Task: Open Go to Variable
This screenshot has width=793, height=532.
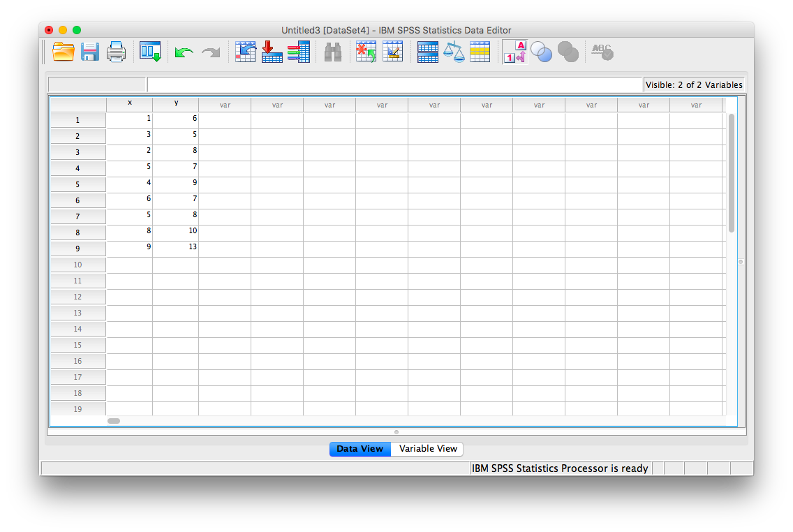Action: click(x=272, y=52)
